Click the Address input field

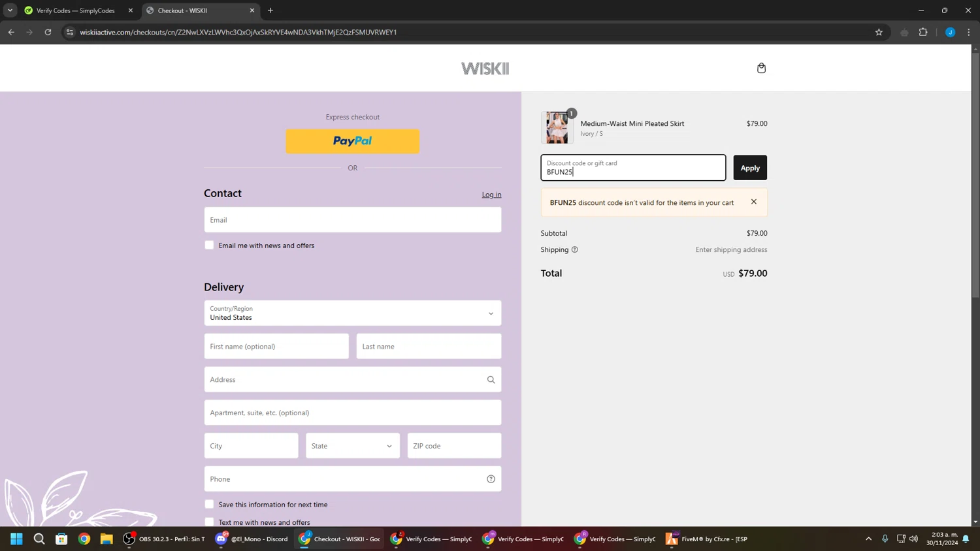coord(353,379)
